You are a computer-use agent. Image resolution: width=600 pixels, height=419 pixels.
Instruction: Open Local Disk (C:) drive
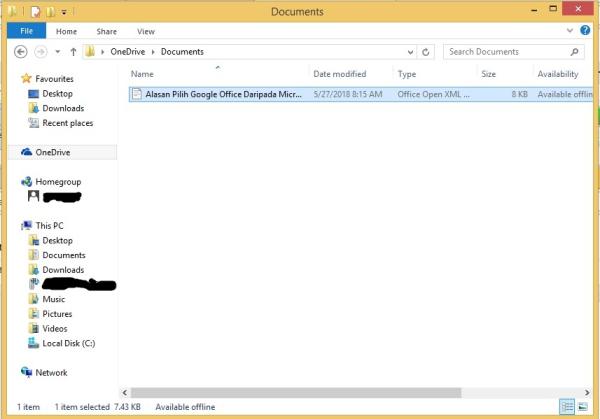click(67, 343)
